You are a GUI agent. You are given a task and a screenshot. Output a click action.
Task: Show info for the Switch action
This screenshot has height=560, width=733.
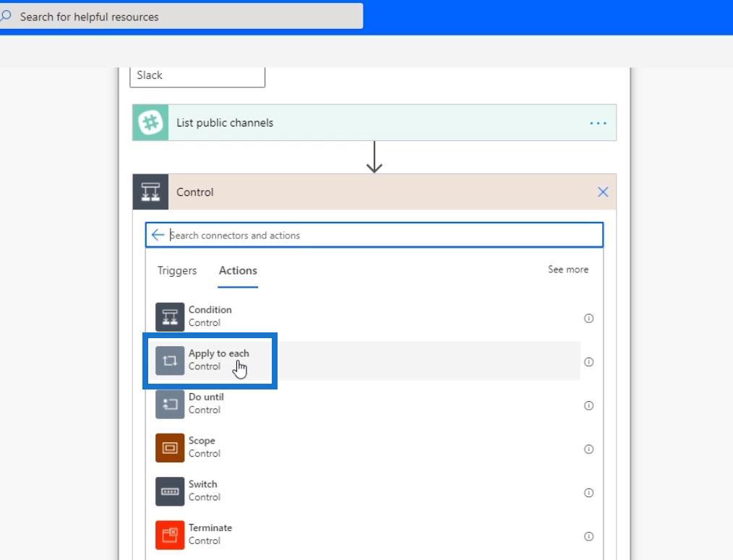click(588, 493)
